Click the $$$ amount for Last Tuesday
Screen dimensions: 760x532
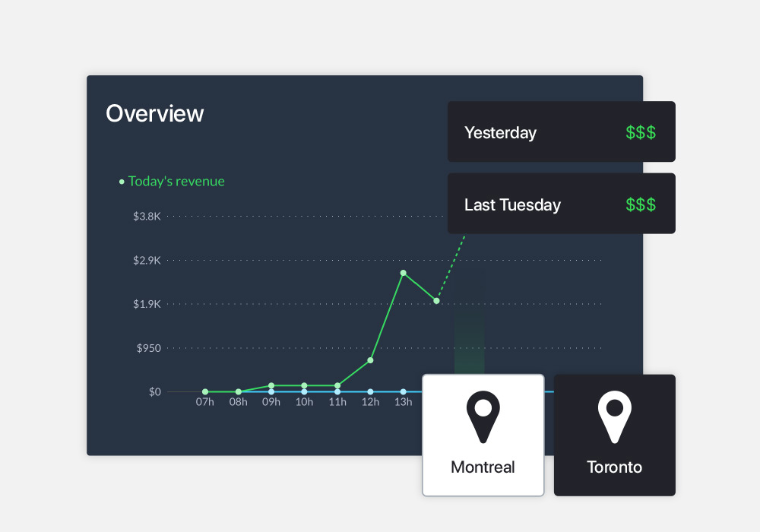pyautogui.click(x=641, y=204)
